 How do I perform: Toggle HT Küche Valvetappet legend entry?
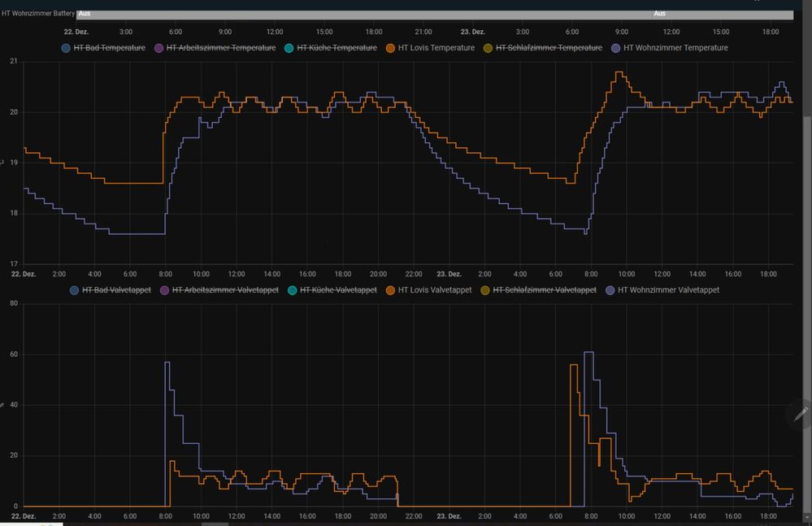click(x=331, y=290)
